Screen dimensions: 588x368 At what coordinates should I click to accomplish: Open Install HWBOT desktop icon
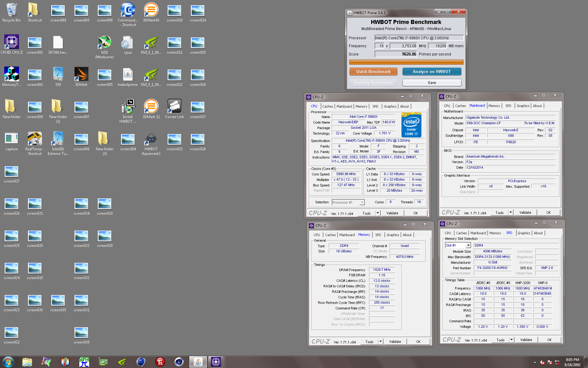(128, 111)
